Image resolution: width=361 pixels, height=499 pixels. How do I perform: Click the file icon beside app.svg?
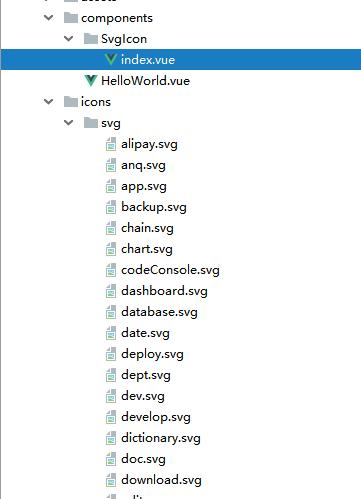111,186
